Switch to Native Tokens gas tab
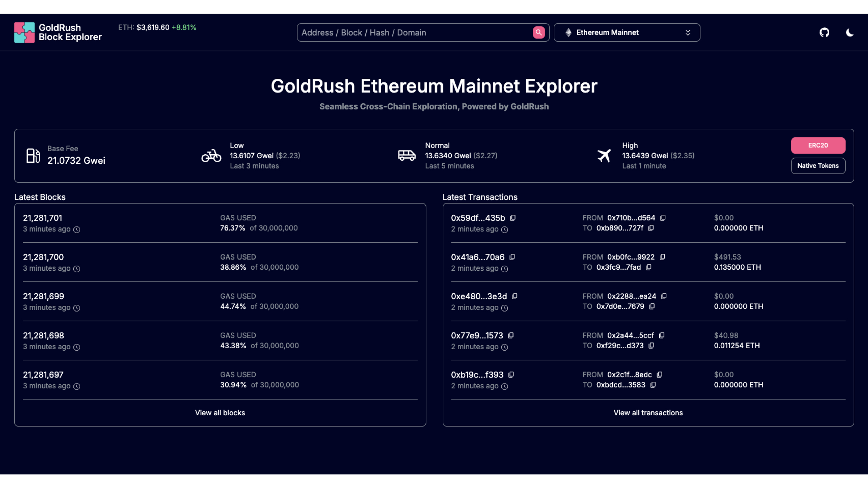The width and height of the screenshot is (868, 488). pos(818,166)
